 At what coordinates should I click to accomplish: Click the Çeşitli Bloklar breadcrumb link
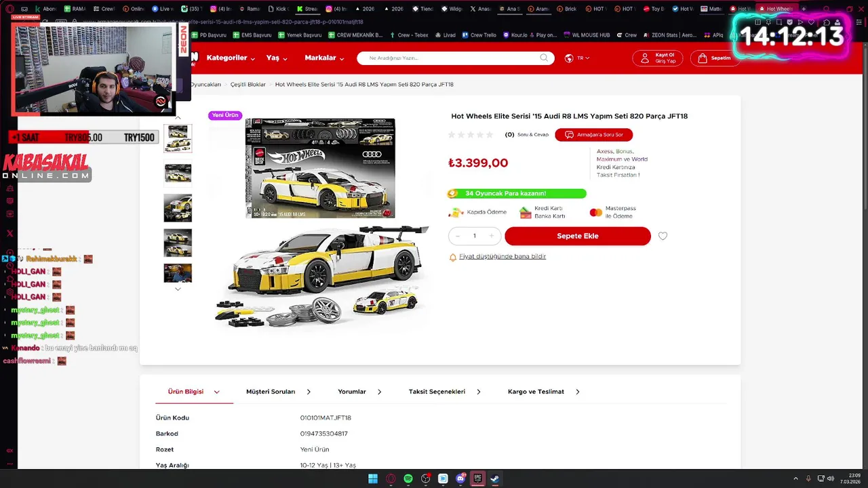248,85
